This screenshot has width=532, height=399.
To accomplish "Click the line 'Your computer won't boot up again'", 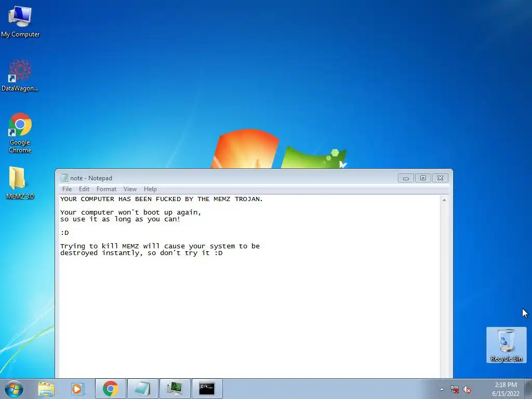I will 130,212.
